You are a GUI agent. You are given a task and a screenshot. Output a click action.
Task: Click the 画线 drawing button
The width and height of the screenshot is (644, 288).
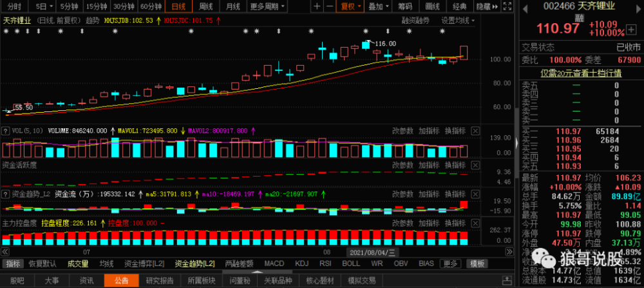(432, 6)
